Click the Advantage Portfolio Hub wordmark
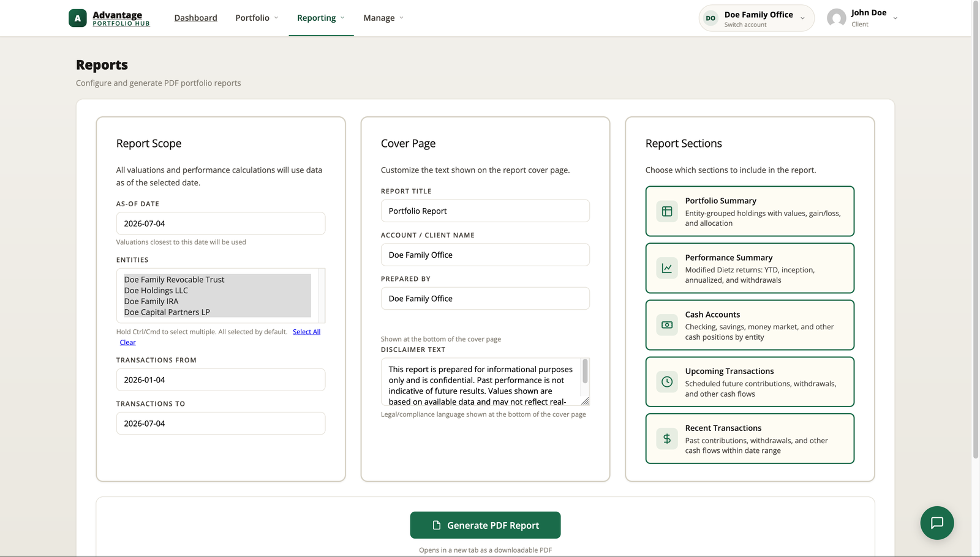 pos(121,18)
